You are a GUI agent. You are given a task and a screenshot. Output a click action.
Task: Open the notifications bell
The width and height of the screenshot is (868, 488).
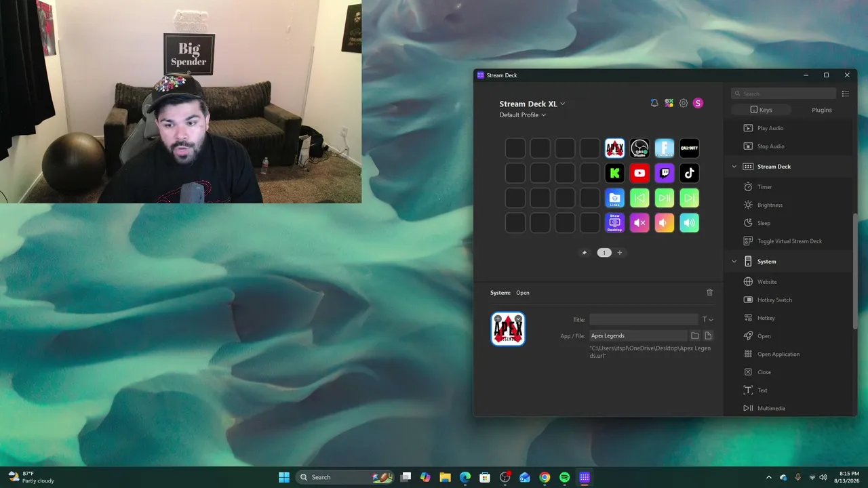tap(654, 103)
